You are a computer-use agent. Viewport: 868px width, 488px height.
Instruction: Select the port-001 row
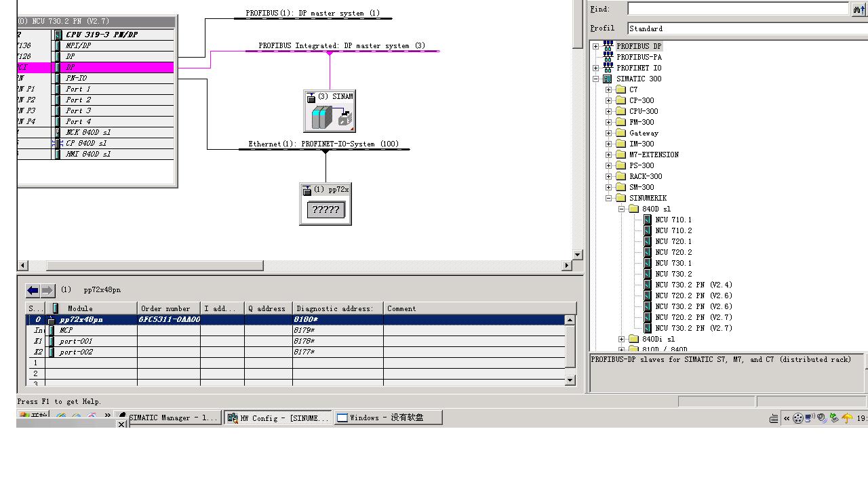(x=296, y=341)
